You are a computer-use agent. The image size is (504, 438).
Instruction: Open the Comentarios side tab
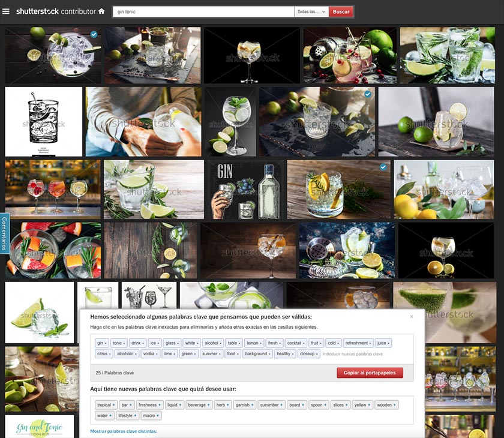click(x=4, y=233)
